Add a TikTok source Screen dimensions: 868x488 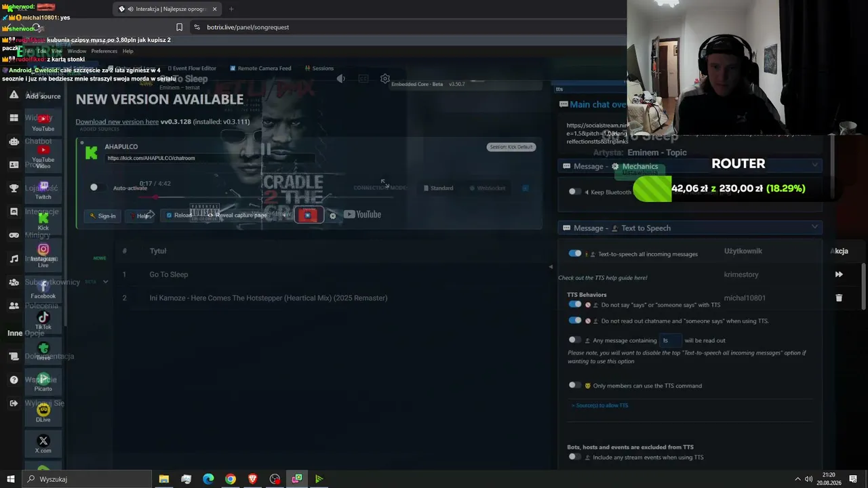[x=43, y=321]
